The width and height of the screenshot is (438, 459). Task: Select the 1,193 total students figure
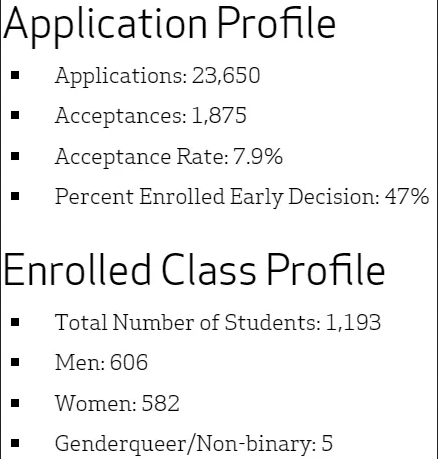(x=353, y=323)
